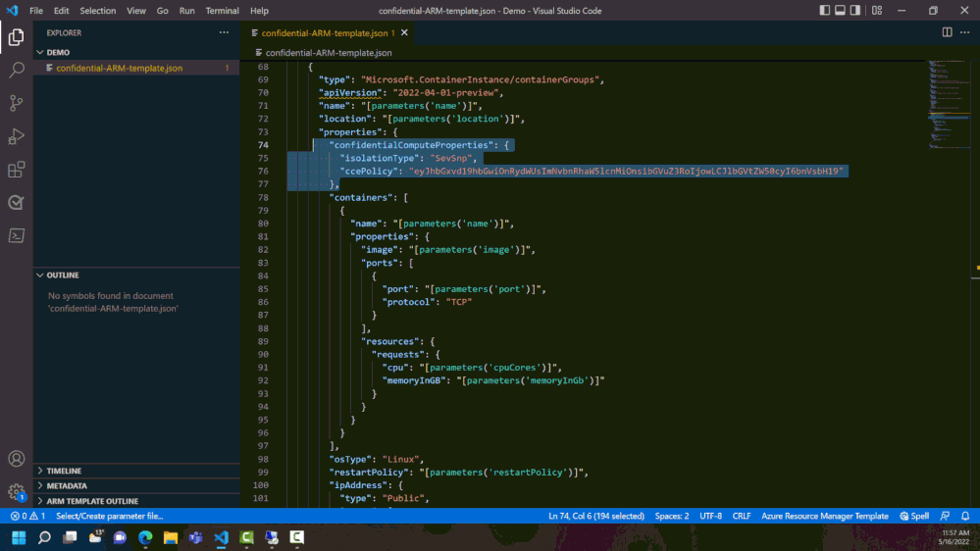
Task: Expand the ARM Template Outline section
Action: click(x=92, y=501)
